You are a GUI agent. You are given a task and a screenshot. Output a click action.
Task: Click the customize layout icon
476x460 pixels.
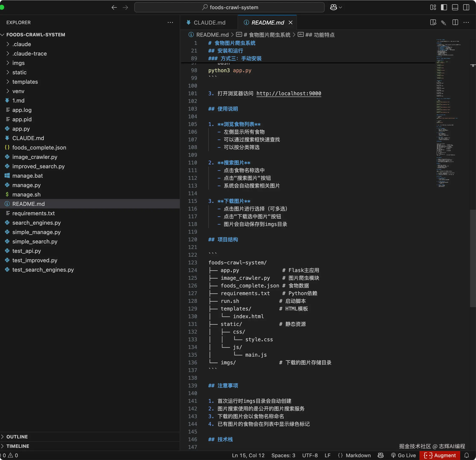[x=433, y=7]
